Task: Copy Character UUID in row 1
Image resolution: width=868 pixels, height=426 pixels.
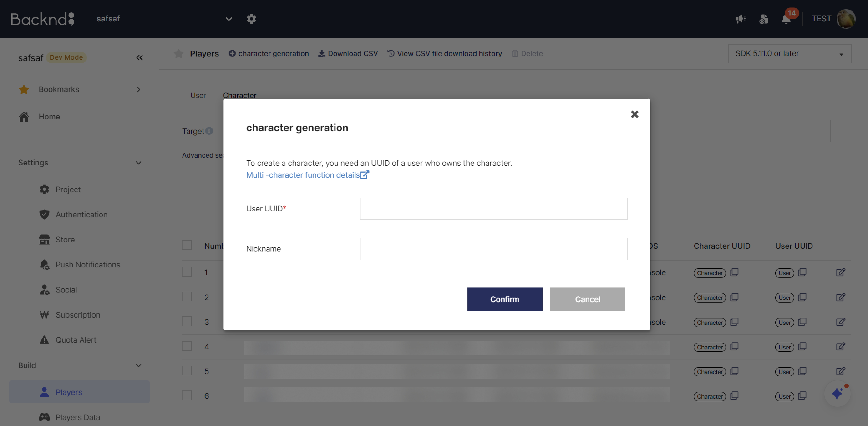Action: tap(734, 272)
